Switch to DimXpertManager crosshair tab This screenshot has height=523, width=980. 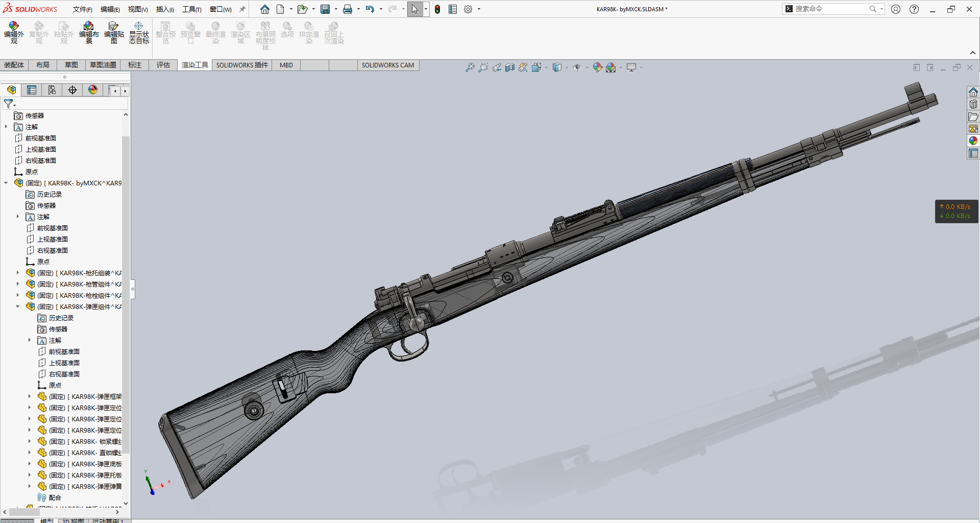(x=72, y=90)
